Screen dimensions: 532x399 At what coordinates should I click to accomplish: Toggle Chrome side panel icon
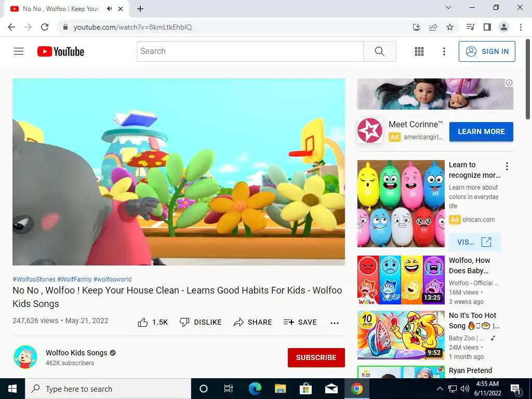[487, 27]
